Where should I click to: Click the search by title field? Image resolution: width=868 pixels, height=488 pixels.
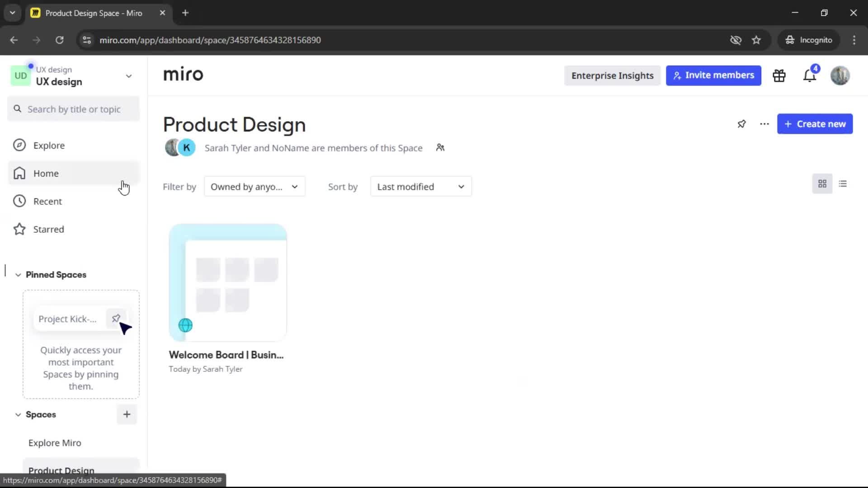73,109
